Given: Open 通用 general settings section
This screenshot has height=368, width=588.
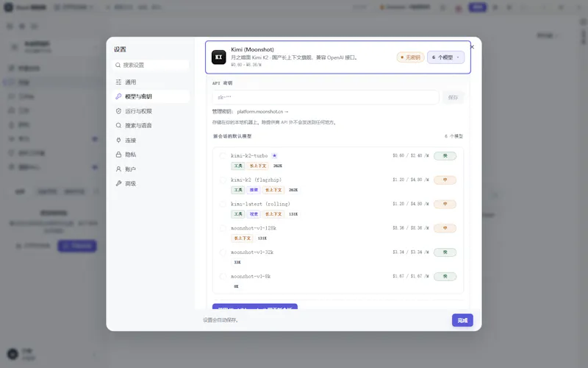Looking at the screenshot, I should pos(151,82).
